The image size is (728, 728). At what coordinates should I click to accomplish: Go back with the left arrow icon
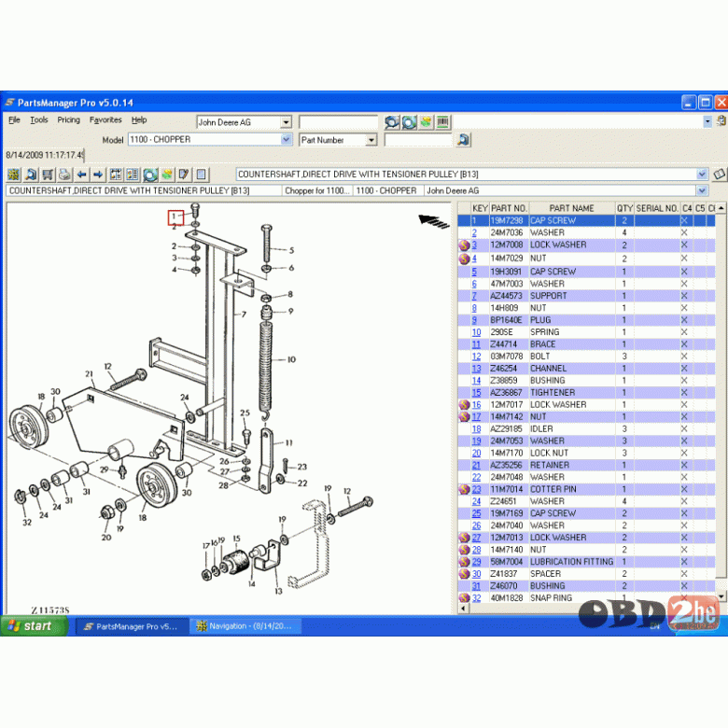tap(81, 175)
